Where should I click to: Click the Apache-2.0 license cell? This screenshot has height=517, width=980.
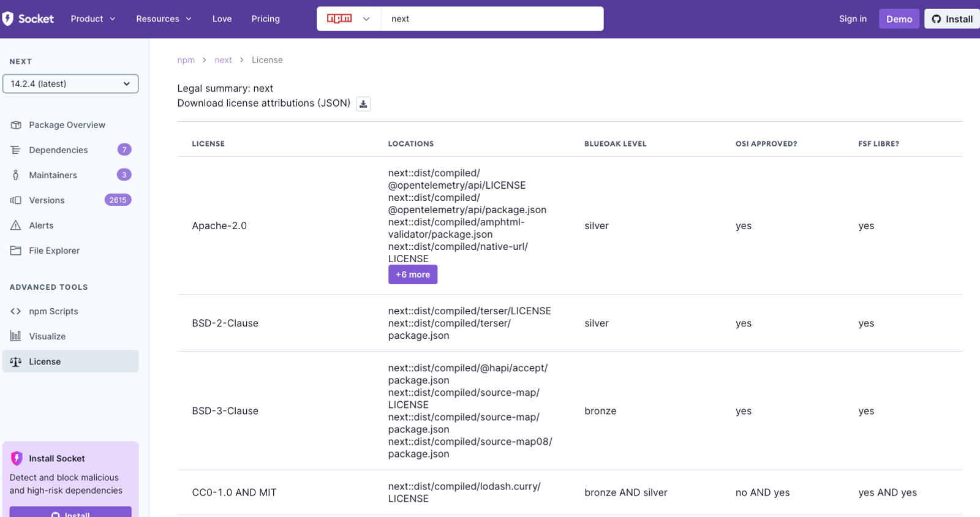coord(219,226)
